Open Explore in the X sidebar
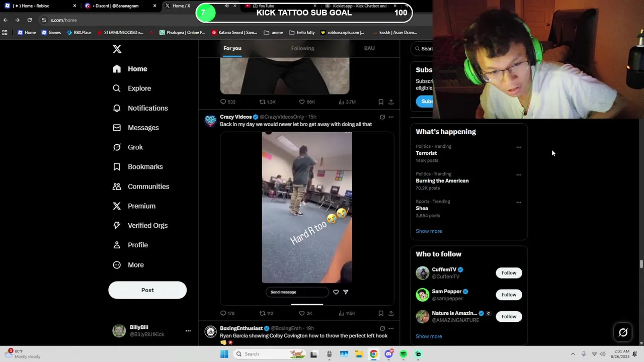 pyautogui.click(x=132, y=88)
